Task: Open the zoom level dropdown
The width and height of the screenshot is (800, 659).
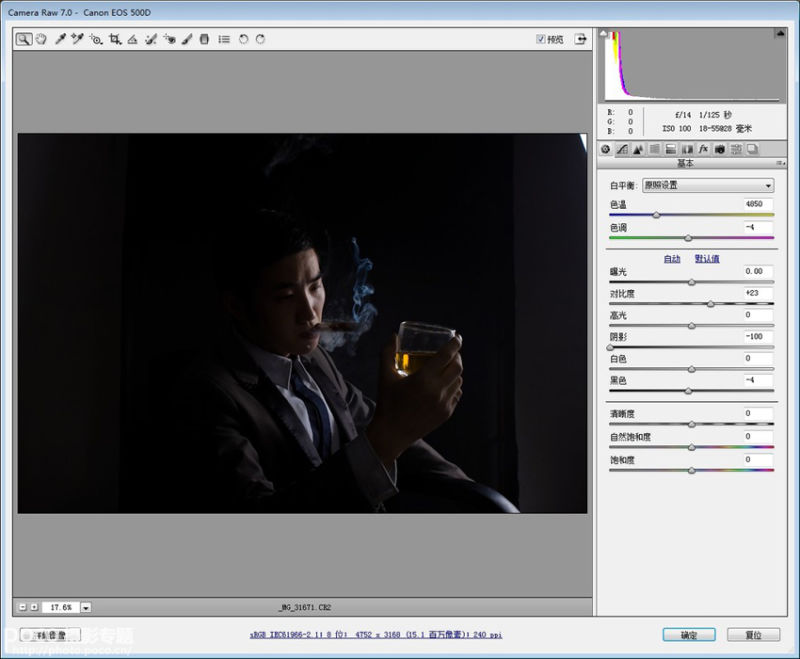Action: click(86, 607)
